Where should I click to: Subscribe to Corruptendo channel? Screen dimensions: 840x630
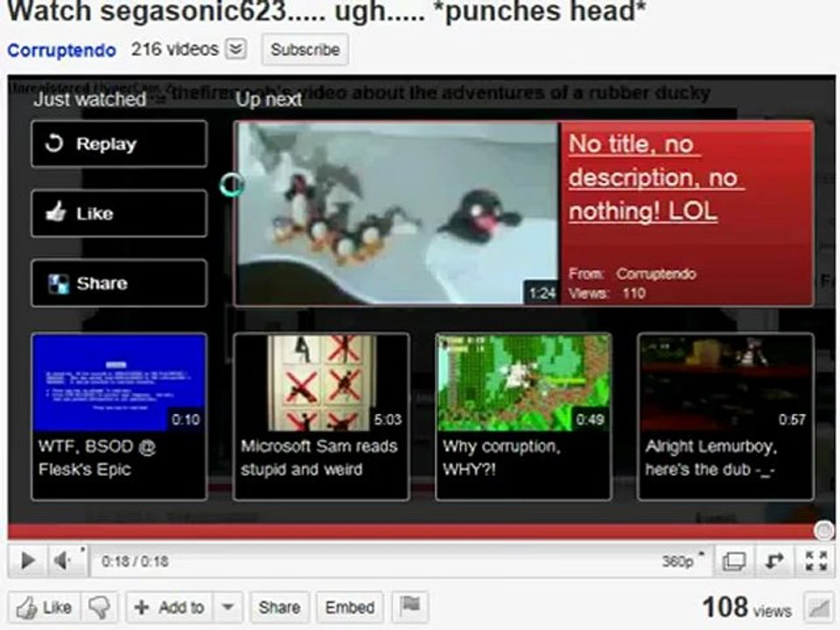click(x=304, y=49)
